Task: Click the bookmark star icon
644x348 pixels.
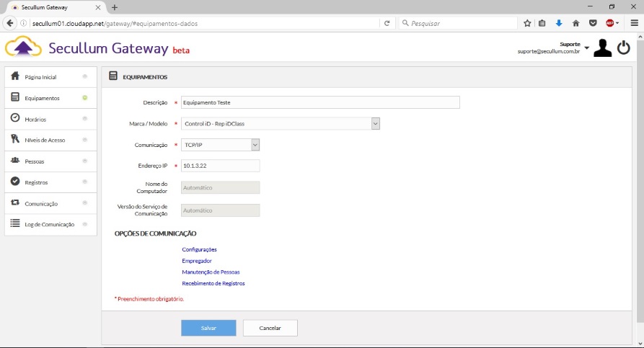Action: [x=527, y=23]
